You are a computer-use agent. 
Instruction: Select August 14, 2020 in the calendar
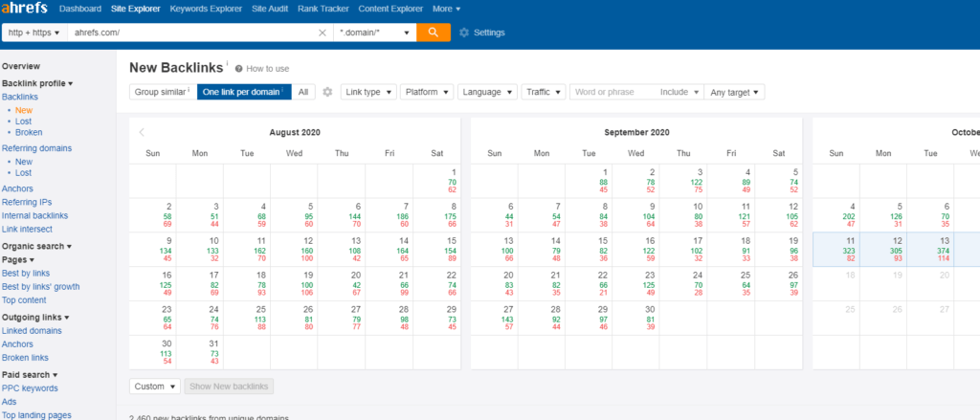pos(389,250)
